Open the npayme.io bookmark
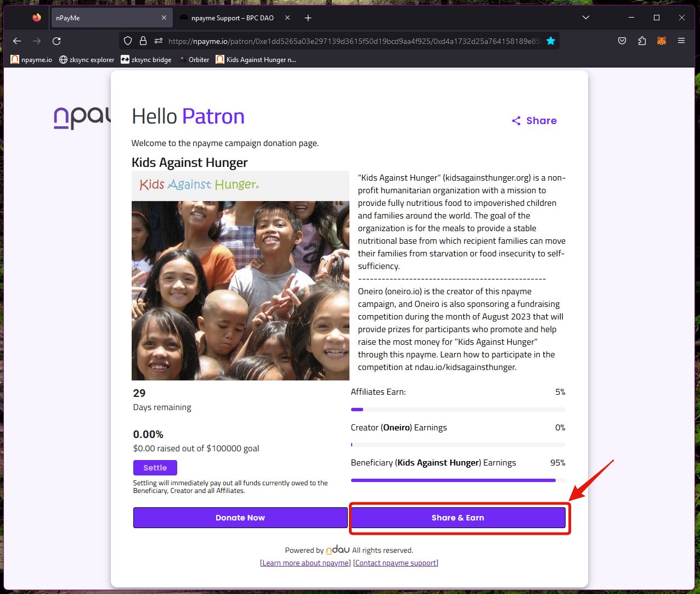Viewport: 700px width, 594px height. point(31,59)
